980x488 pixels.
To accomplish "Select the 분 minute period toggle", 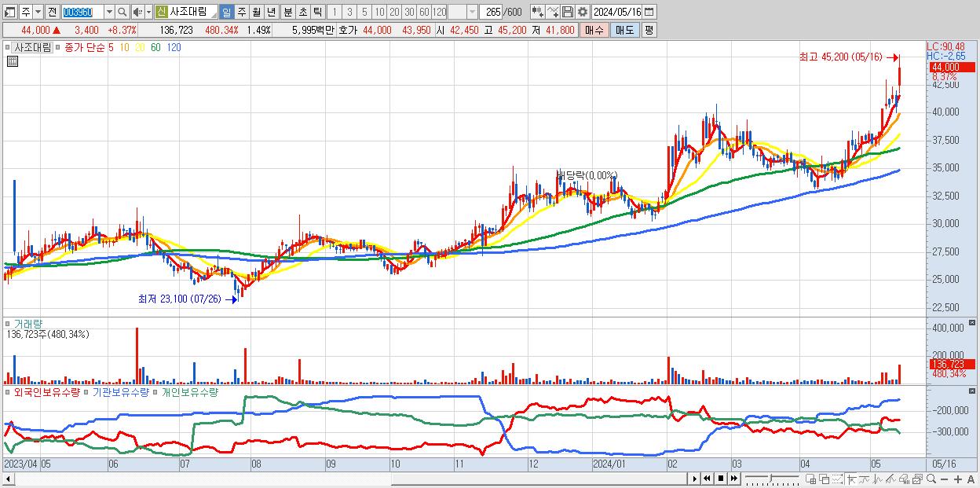I will [x=287, y=12].
